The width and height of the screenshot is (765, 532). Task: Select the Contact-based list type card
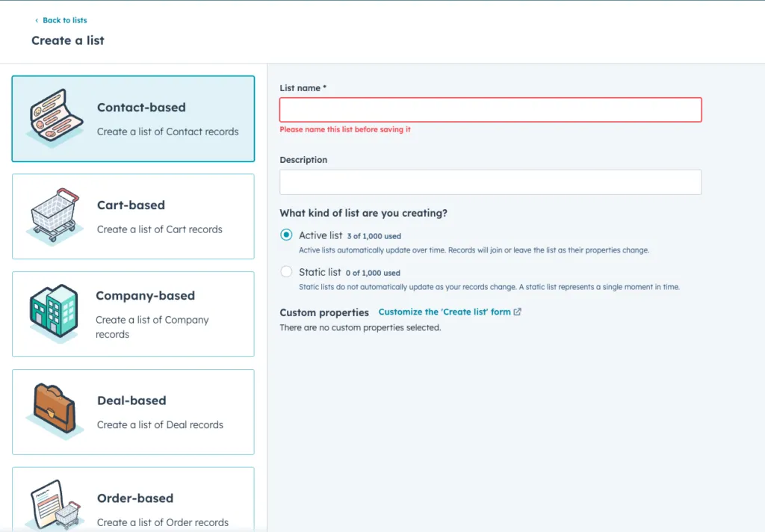click(x=133, y=118)
